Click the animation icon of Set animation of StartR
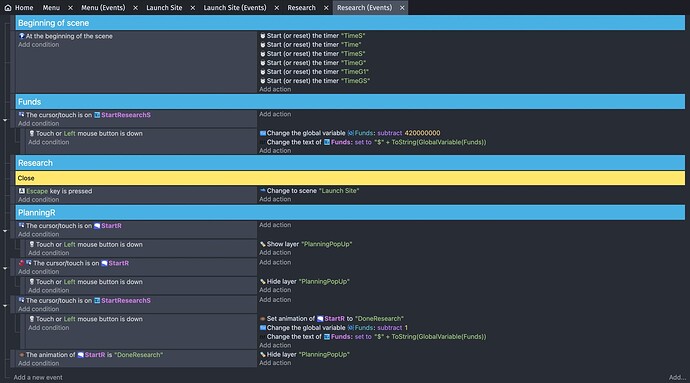 pyautogui.click(x=263, y=319)
